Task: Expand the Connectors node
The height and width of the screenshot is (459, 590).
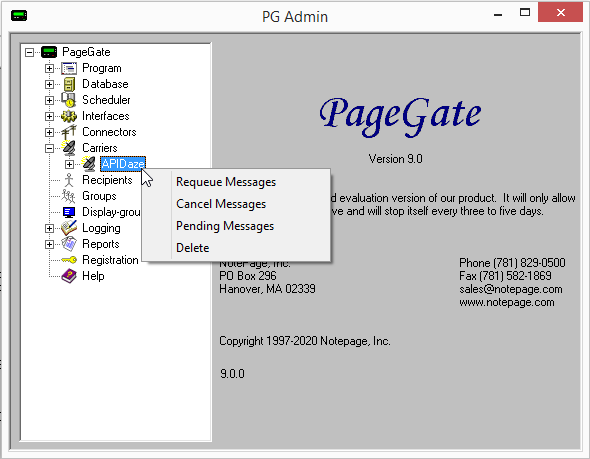Action: click(49, 132)
